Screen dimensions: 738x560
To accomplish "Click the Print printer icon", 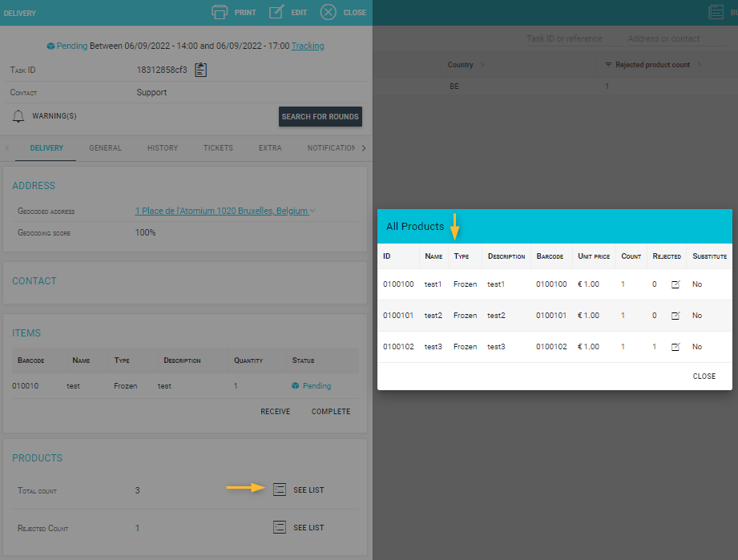I will (220, 12).
